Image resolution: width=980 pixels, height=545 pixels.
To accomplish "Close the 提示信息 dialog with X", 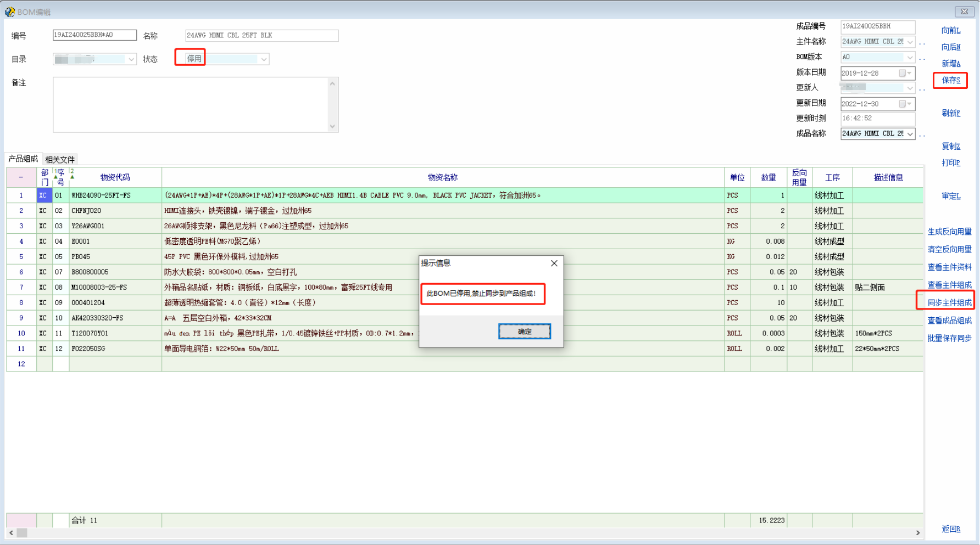I will [x=554, y=263].
